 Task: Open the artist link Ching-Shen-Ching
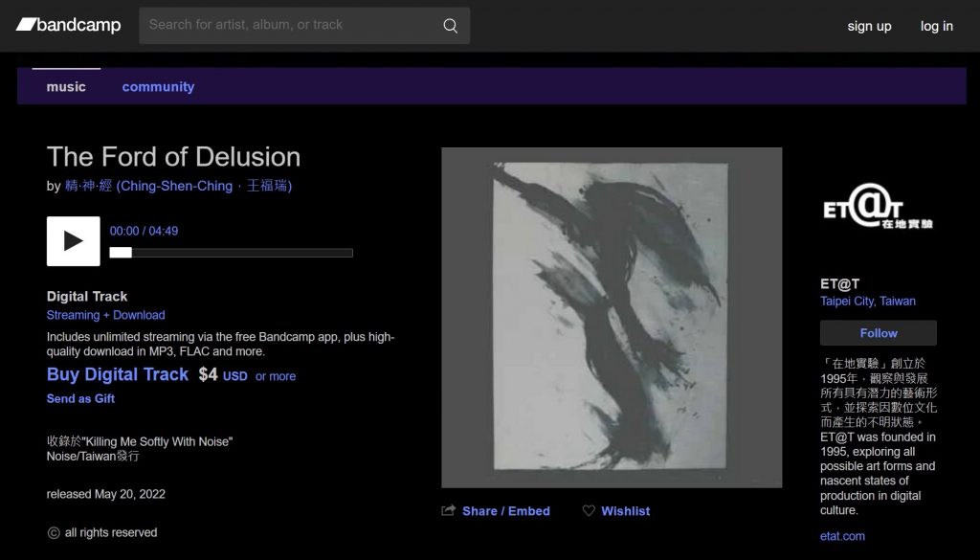pos(178,186)
